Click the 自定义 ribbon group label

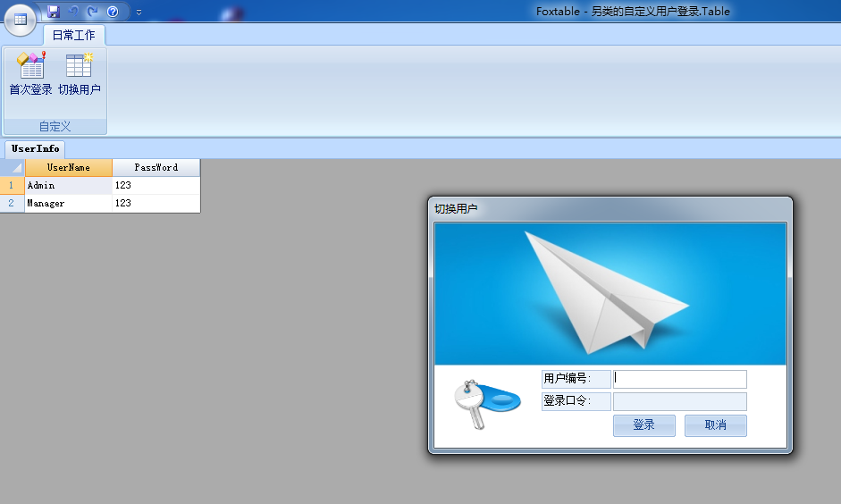[55, 127]
